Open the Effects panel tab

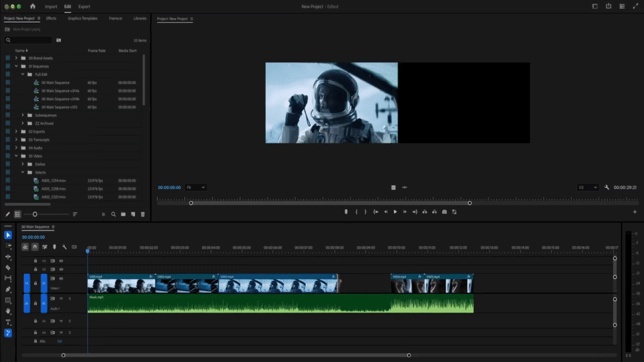pos(51,19)
